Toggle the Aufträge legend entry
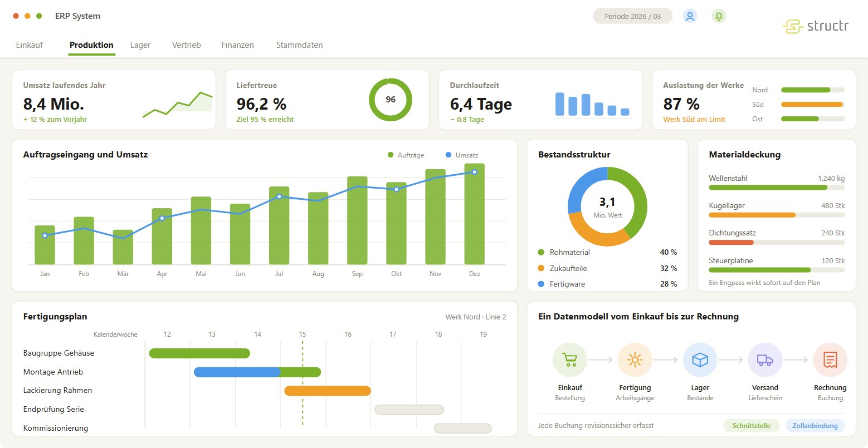This screenshot has width=868, height=448. 406,155
